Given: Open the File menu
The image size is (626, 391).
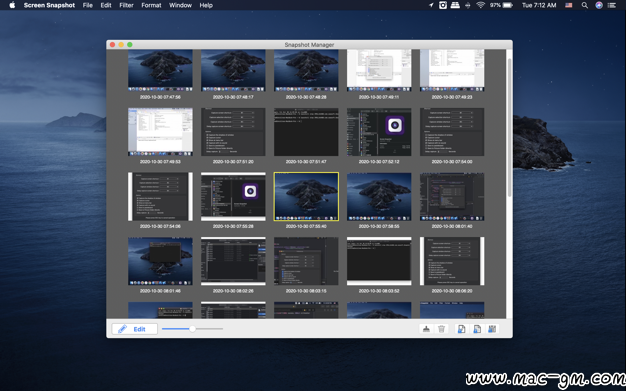Looking at the screenshot, I should pos(87,5).
